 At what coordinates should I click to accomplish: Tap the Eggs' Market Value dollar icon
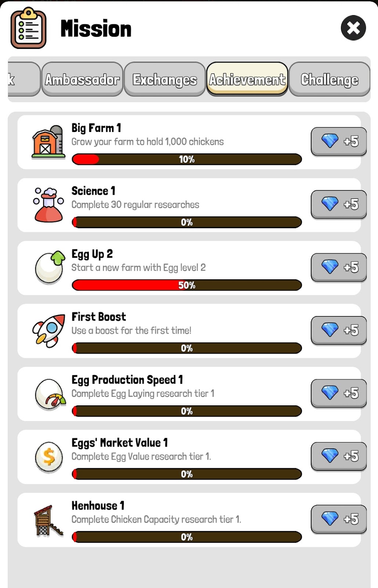point(49,457)
